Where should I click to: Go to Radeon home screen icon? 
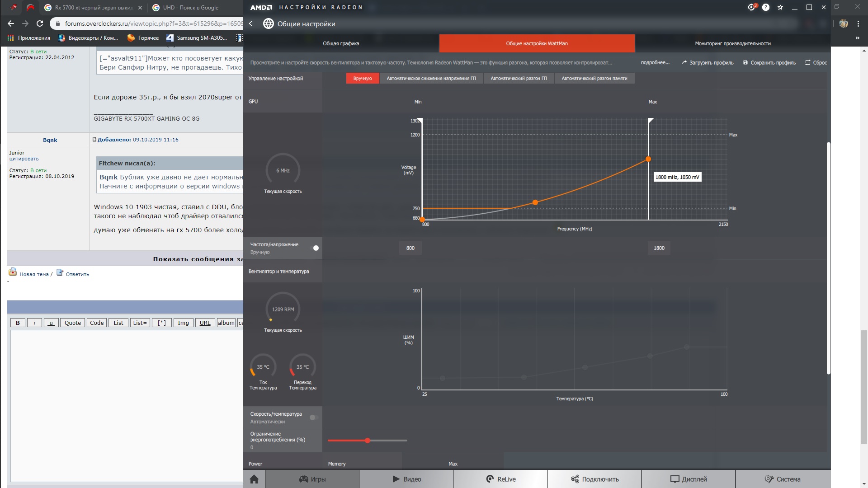(254, 479)
